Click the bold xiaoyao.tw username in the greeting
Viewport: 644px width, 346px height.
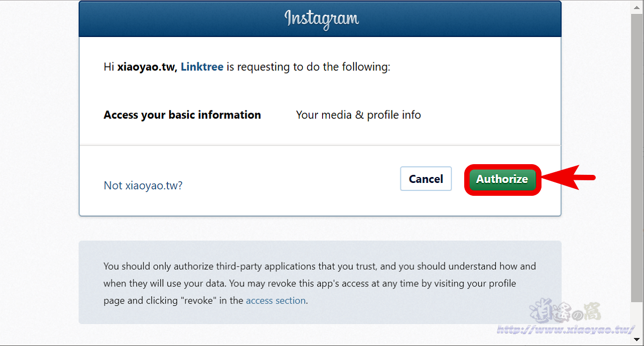tap(146, 67)
